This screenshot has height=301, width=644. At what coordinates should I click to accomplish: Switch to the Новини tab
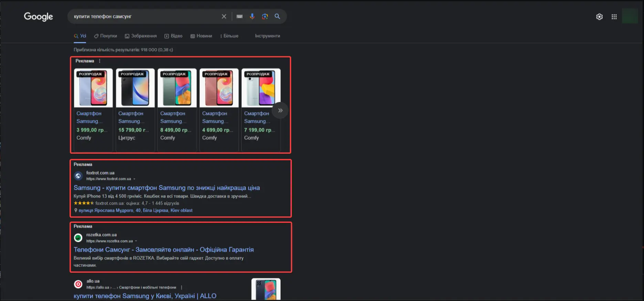tap(201, 36)
